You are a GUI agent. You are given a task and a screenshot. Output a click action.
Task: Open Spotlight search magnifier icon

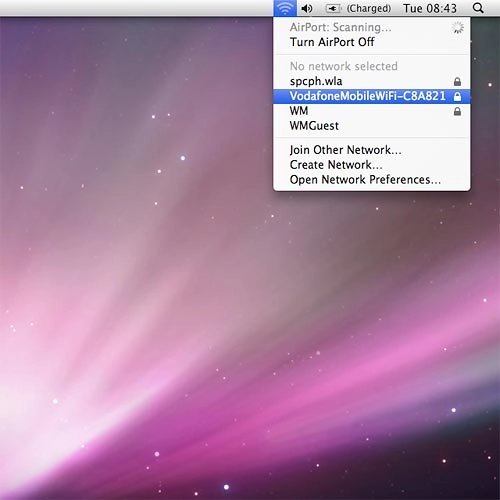click(x=478, y=8)
